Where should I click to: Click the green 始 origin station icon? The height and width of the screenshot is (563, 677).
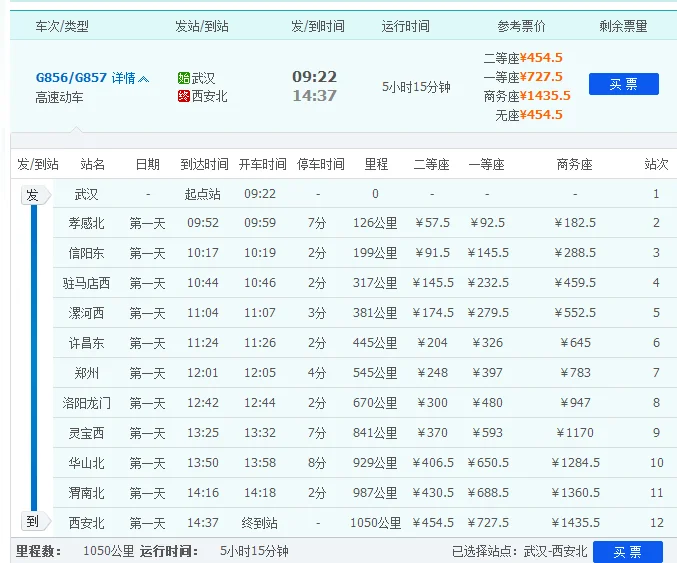click(x=183, y=78)
